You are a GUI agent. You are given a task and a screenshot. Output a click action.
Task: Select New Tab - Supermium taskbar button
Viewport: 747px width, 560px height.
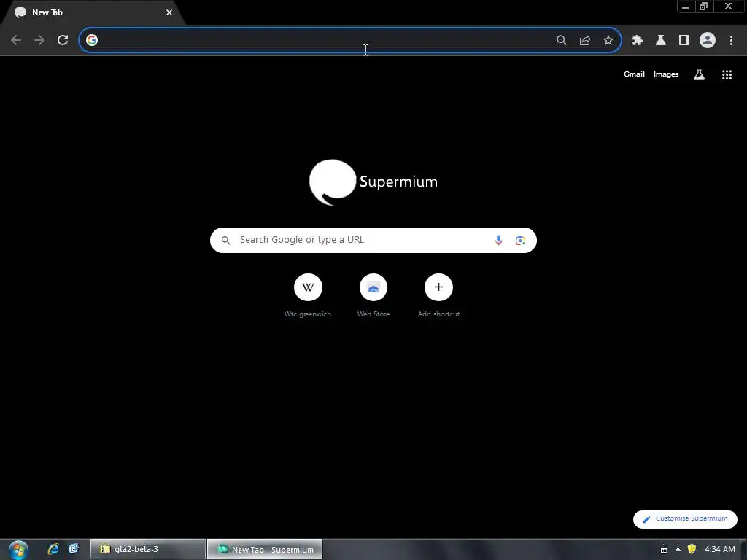[265, 549]
